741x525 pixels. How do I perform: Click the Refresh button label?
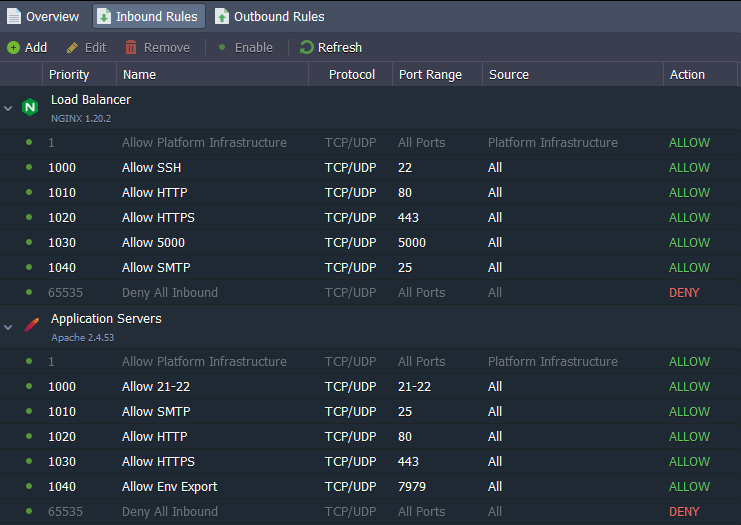click(340, 47)
